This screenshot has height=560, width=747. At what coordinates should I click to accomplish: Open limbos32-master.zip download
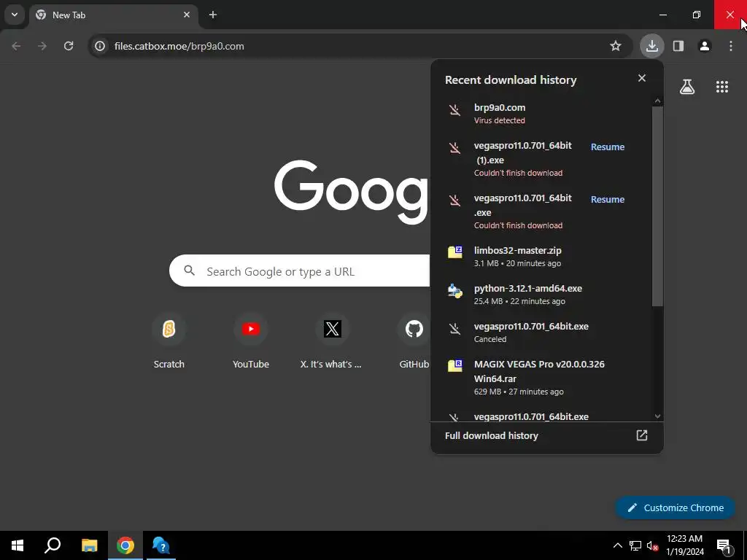coord(541,256)
